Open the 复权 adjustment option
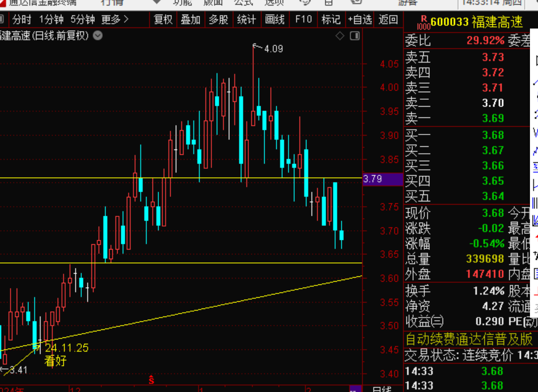This screenshot has width=538, height=392. 163,20
